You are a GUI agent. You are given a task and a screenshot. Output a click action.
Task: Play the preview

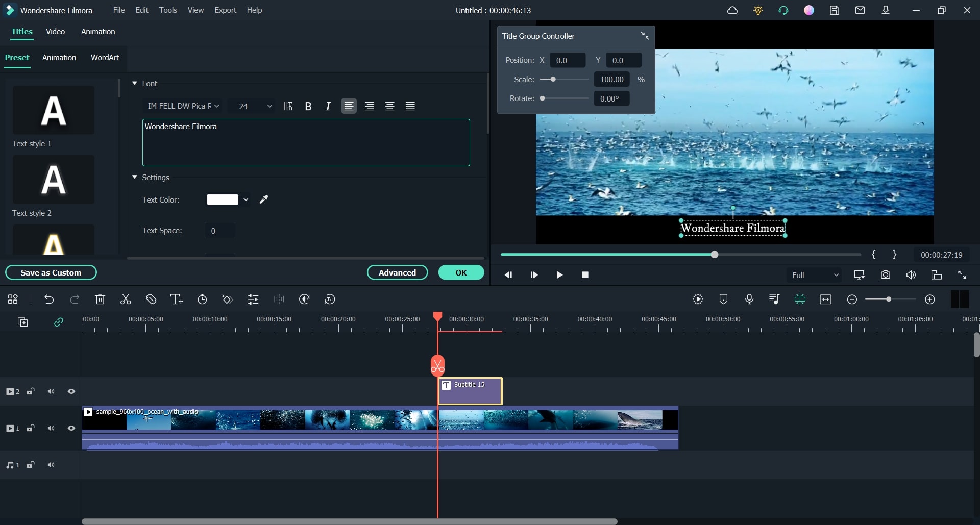pyautogui.click(x=559, y=275)
